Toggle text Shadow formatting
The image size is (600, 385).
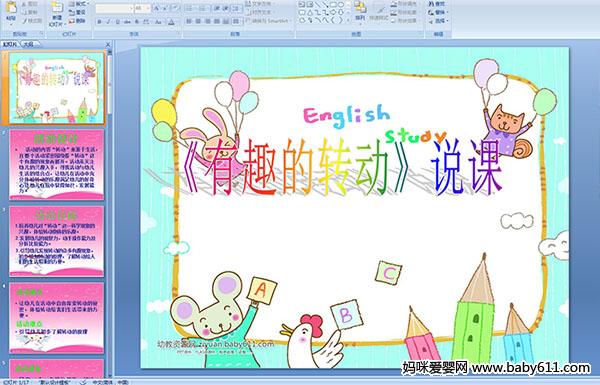[137, 22]
